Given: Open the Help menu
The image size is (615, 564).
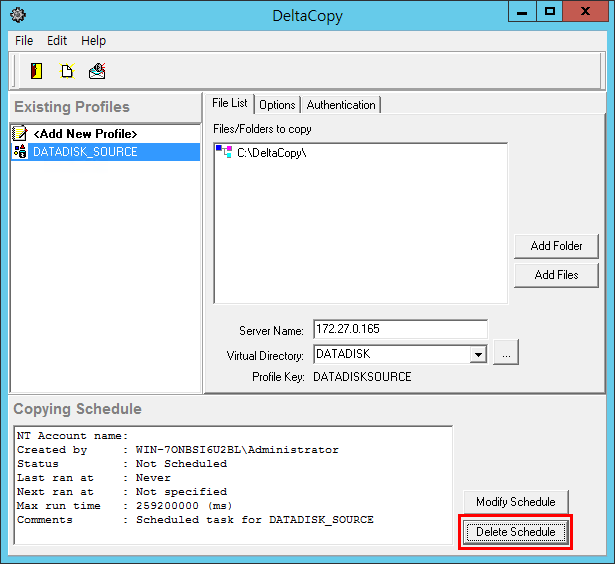Looking at the screenshot, I should [93, 41].
